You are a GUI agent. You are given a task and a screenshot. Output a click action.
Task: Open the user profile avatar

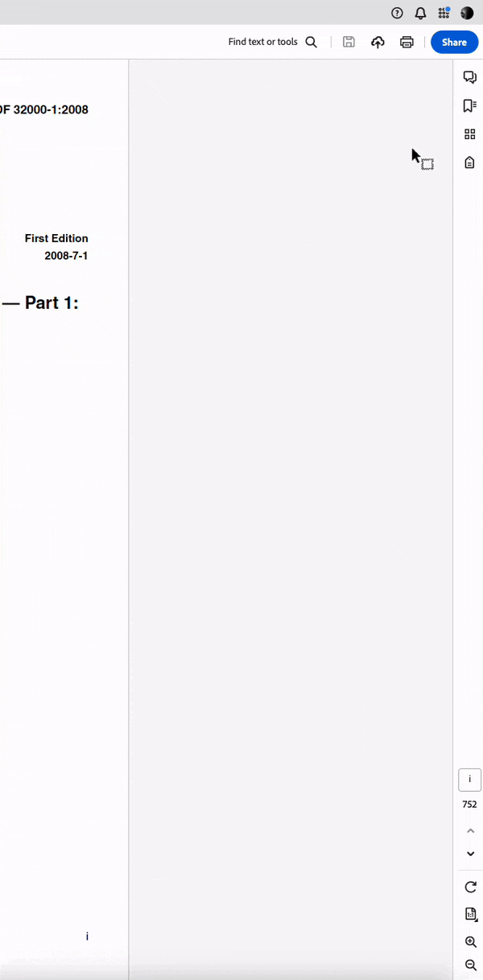tap(467, 13)
